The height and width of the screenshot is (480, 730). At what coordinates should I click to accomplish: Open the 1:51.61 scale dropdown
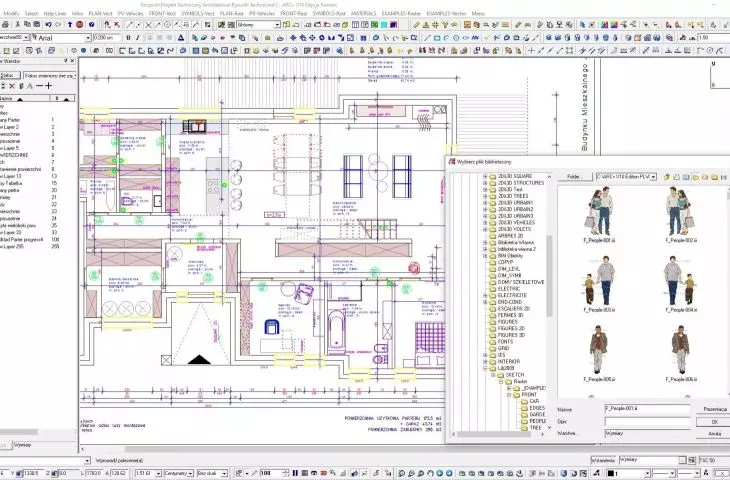(x=158, y=473)
